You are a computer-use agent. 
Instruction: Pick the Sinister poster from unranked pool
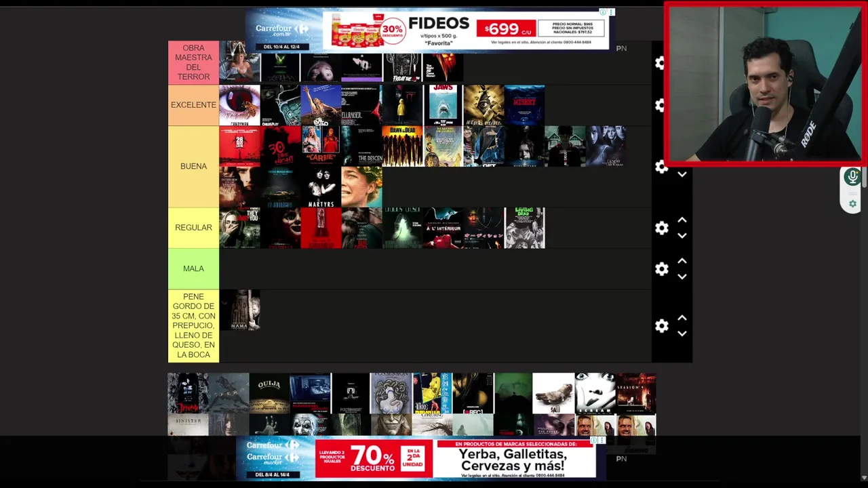coord(188,424)
